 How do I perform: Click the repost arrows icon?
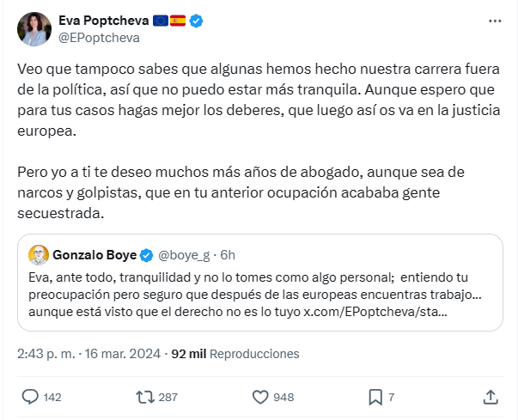click(x=145, y=397)
